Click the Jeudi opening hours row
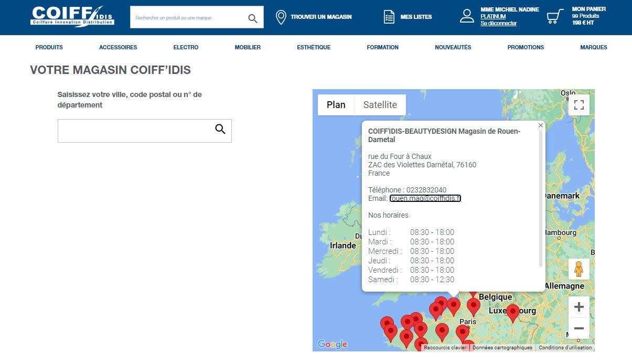 (x=411, y=261)
